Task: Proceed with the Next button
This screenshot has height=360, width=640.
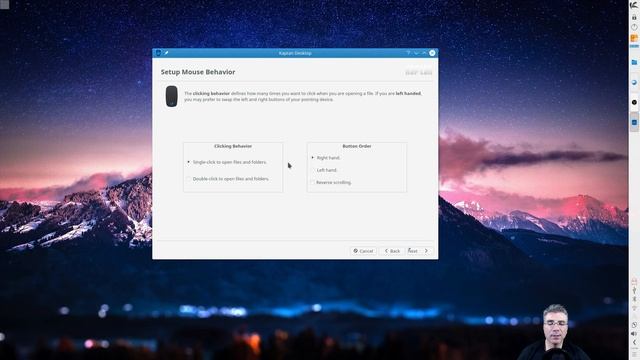Action: coord(418,251)
